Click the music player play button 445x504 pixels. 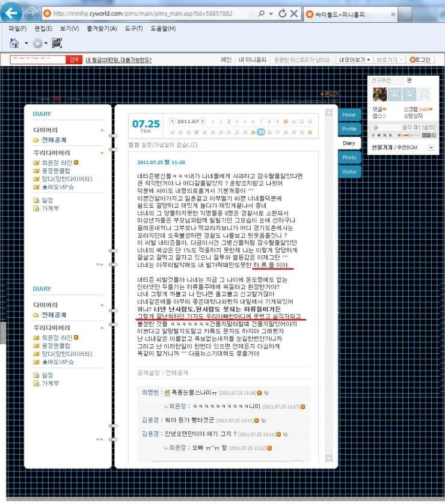click(373, 136)
